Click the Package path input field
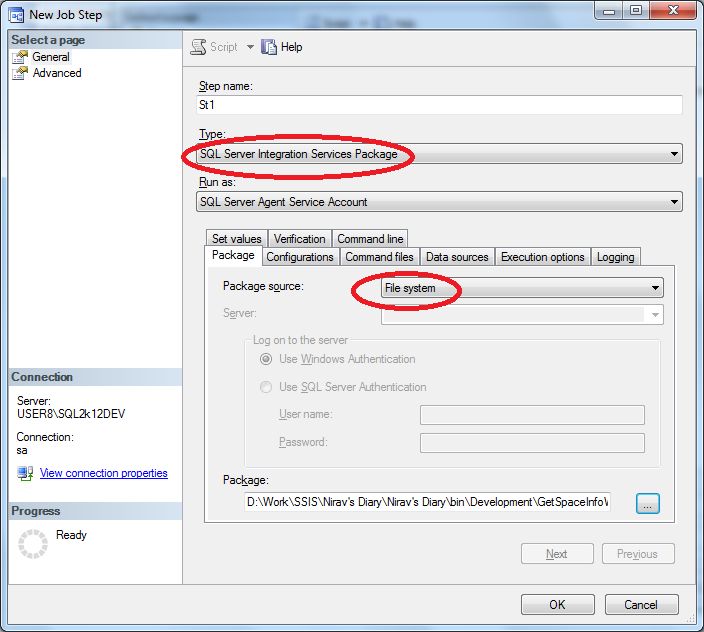Viewport: 704px width, 632px height. 427,502
